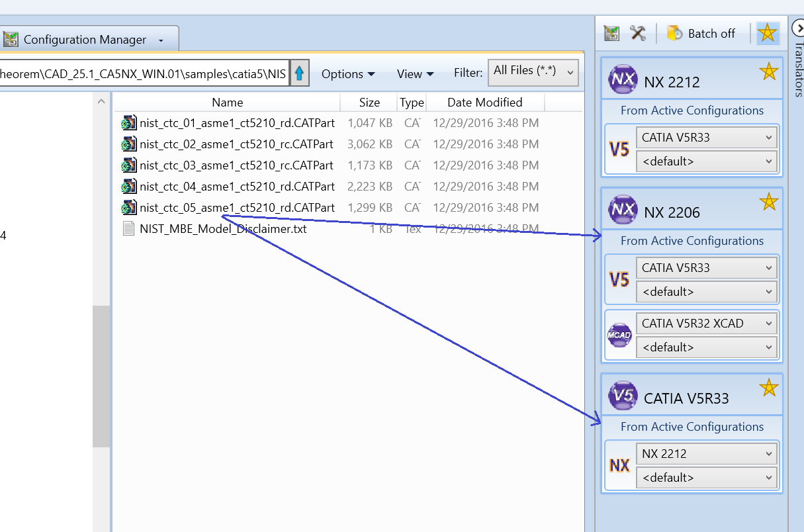Toggle Batch off mode
Image resolution: width=804 pixels, height=532 pixels.
(x=701, y=33)
